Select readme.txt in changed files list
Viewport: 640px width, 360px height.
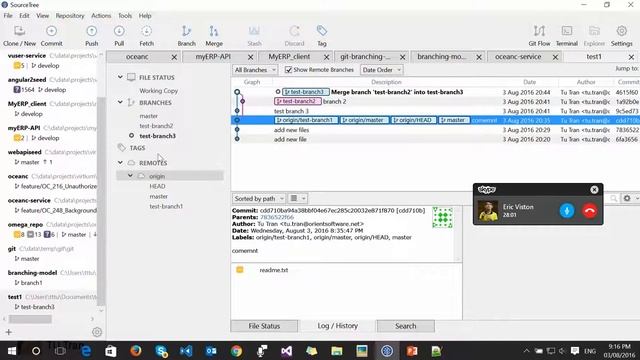click(x=273, y=270)
